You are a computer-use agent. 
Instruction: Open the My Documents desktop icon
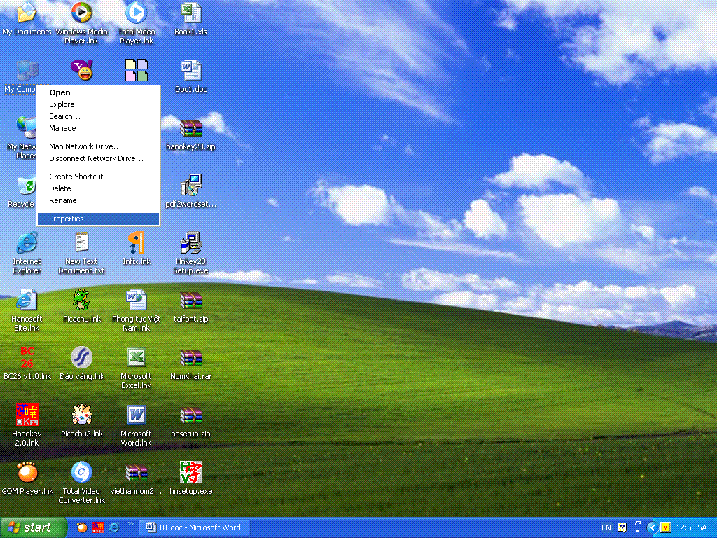27,13
